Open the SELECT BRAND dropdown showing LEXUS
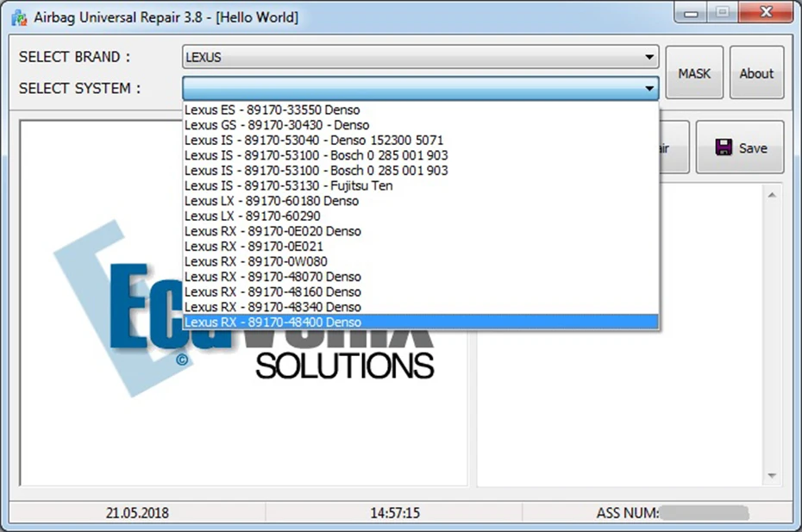This screenshot has height=532, width=802. coord(421,57)
